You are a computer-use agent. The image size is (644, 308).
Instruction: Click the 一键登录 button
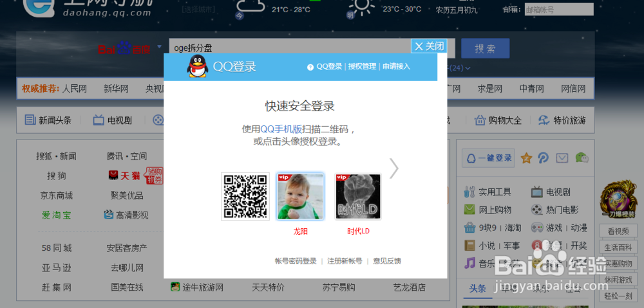click(488, 158)
